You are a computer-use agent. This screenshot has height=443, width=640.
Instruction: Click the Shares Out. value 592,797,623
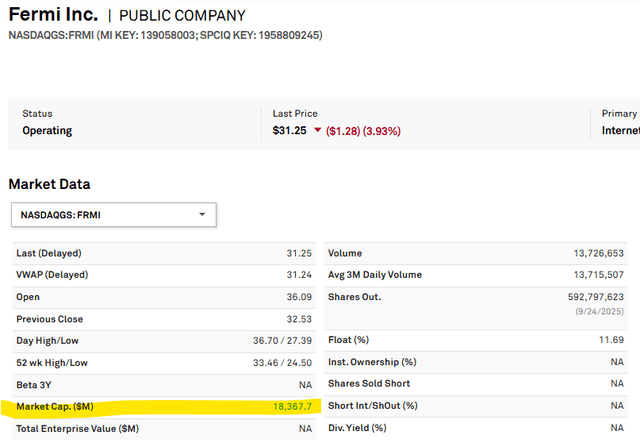[x=595, y=297]
